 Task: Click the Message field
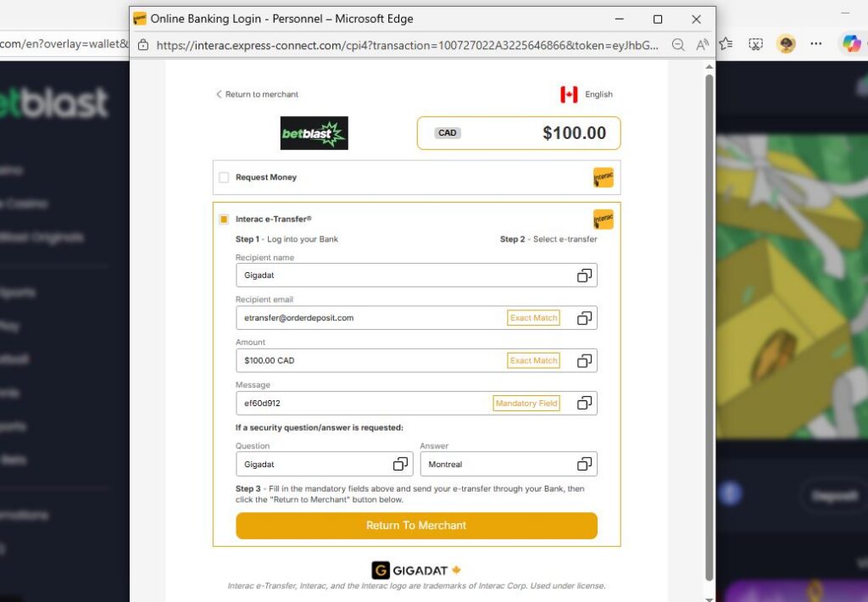click(x=416, y=404)
